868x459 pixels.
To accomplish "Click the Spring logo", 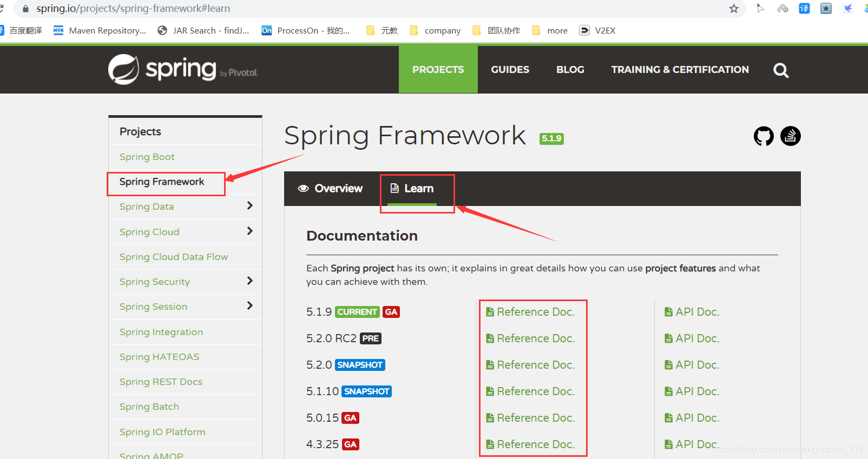I will 183,69.
